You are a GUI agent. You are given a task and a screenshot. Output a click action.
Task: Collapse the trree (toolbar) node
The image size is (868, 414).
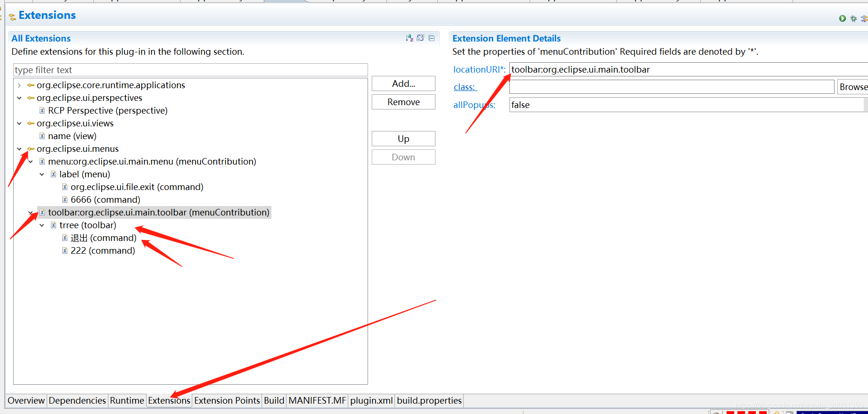(42, 225)
